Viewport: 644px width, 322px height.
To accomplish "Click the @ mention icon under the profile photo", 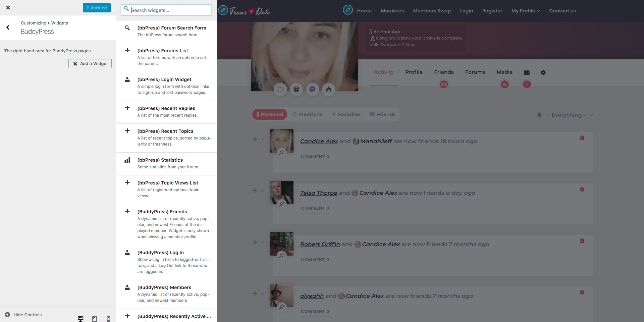I will click(296, 89).
